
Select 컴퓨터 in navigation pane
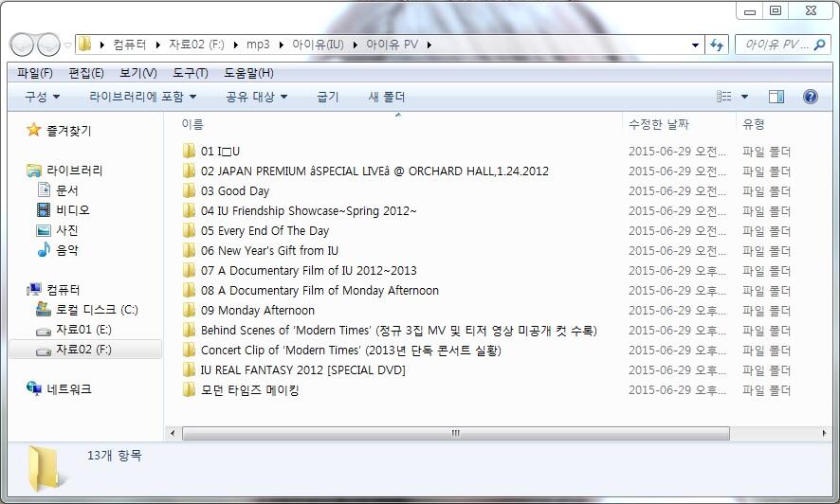(54, 290)
